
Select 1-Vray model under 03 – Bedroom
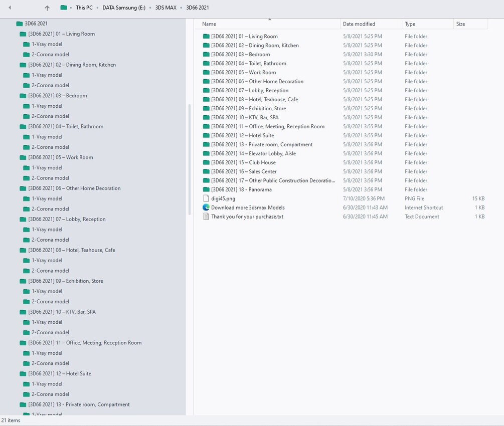click(x=47, y=106)
